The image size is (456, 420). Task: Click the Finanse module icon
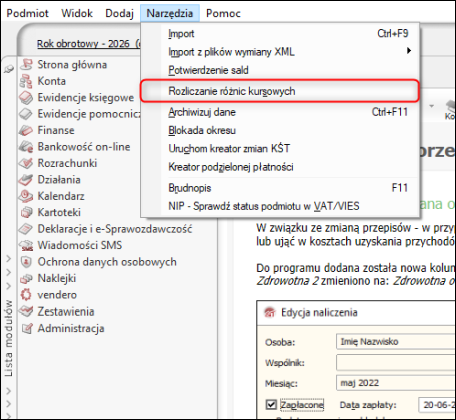click(26, 130)
